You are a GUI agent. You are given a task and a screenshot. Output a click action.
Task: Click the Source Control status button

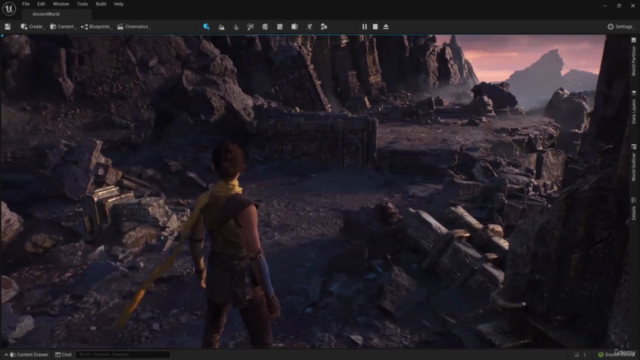pos(616,355)
